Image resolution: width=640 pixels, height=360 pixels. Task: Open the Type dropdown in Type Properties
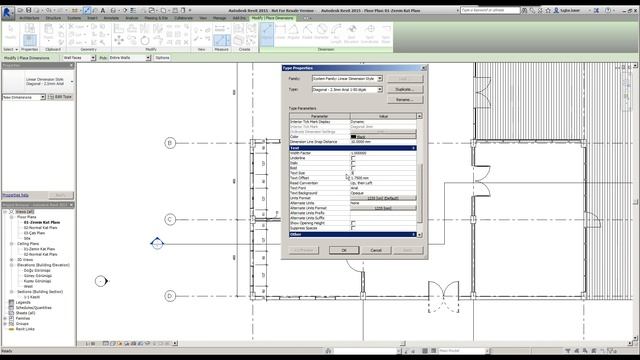tap(380, 89)
